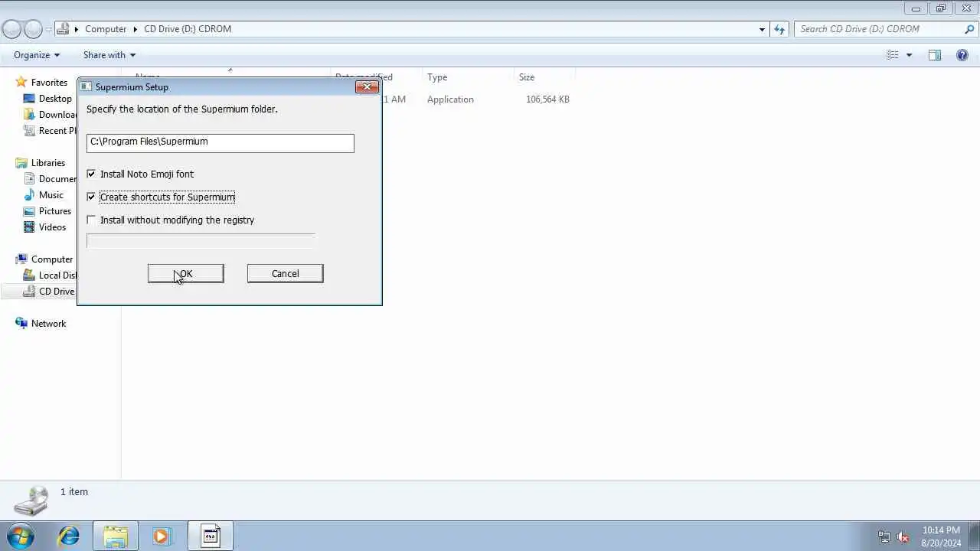Select CD Drive (D:) CDROM breadcrumb

tap(188, 29)
